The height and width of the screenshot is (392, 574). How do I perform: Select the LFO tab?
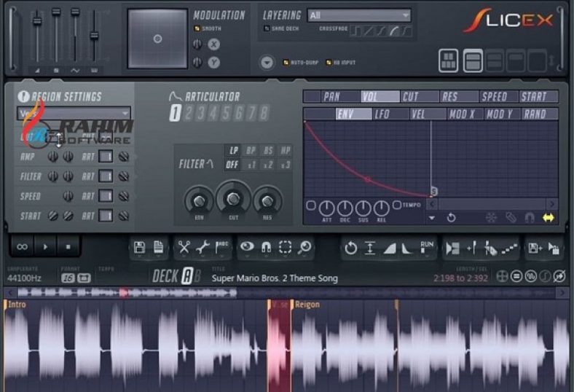pyautogui.click(x=382, y=114)
